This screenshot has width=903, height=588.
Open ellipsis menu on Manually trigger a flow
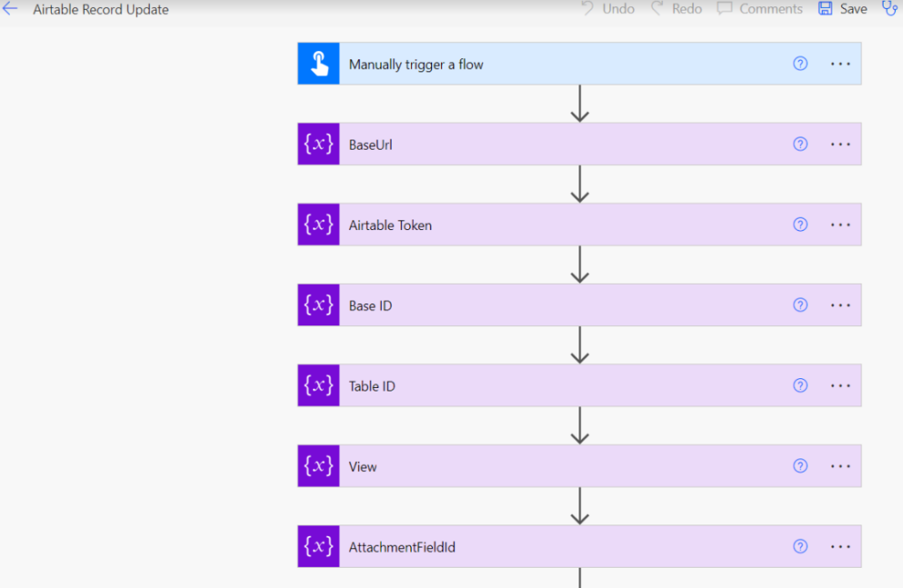pos(840,64)
